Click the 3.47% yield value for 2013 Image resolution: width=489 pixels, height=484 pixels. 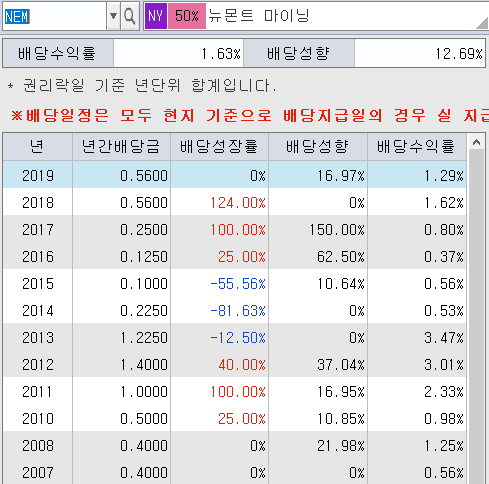pyautogui.click(x=444, y=338)
